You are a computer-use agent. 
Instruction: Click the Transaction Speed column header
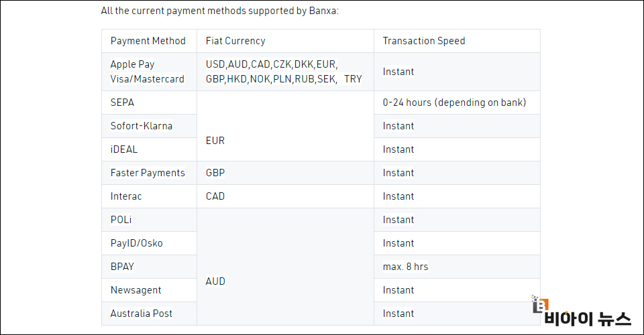tap(457, 41)
